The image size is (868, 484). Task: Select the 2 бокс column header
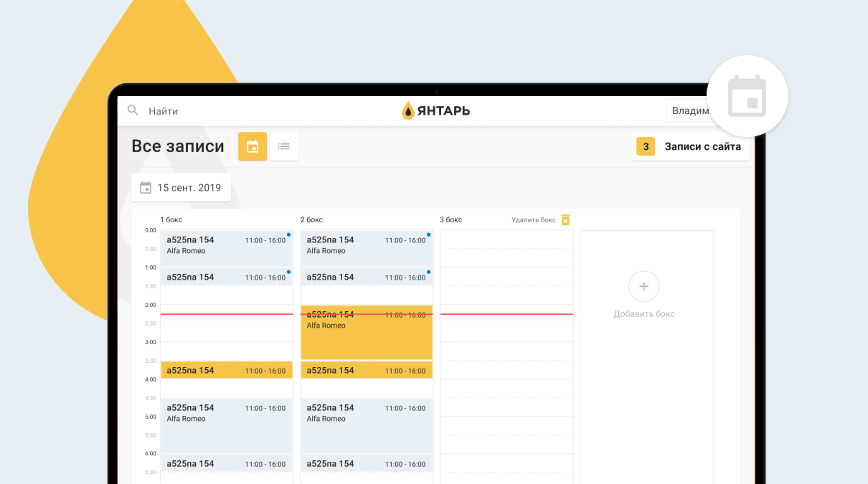[x=311, y=220]
